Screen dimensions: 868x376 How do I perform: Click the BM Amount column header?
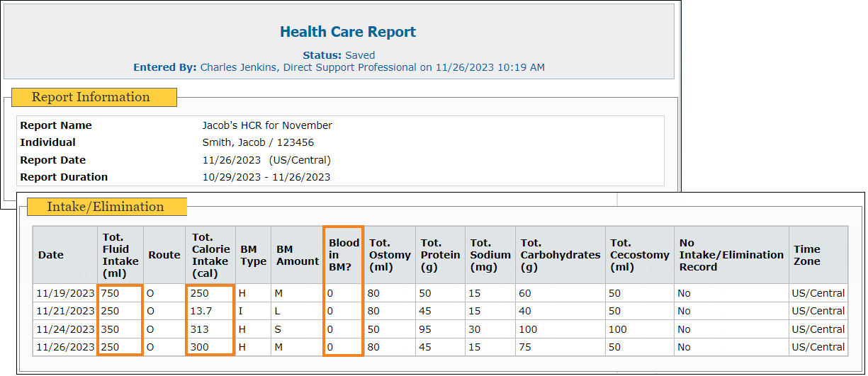pyautogui.click(x=298, y=255)
